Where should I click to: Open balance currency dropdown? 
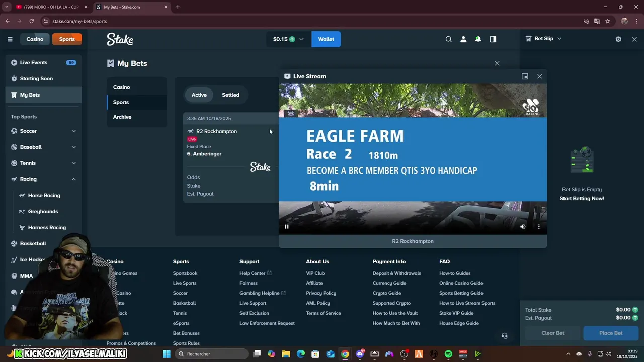click(x=288, y=39)
